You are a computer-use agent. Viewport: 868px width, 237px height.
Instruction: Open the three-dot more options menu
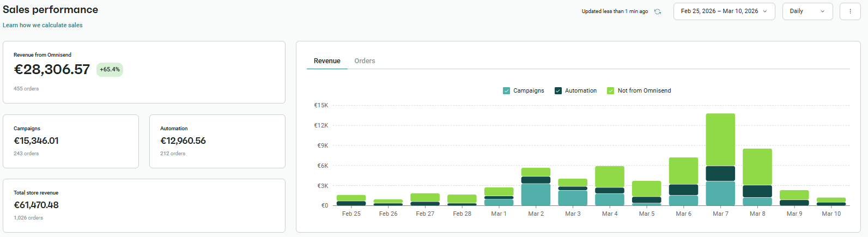point(850,11)
